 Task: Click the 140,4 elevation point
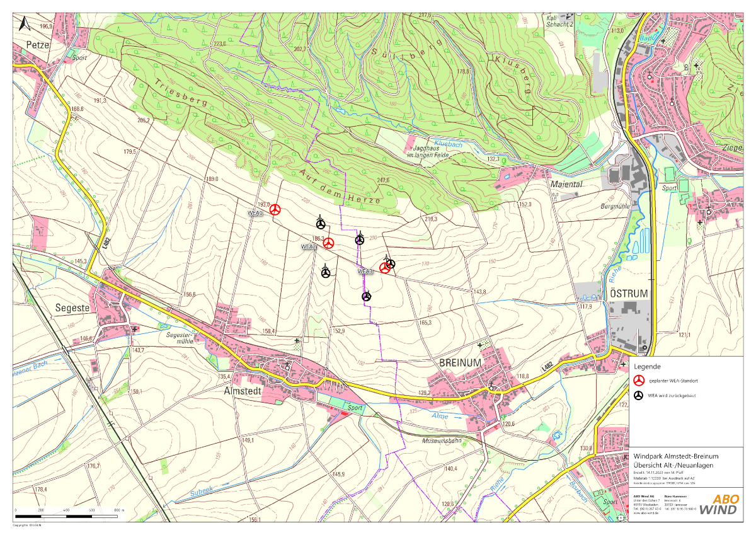pos(450,468)
